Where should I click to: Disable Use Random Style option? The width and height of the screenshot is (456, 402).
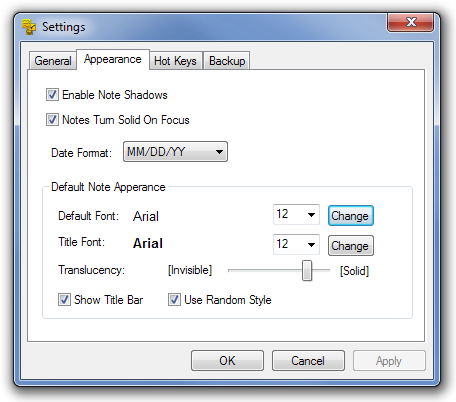(174, 299)
